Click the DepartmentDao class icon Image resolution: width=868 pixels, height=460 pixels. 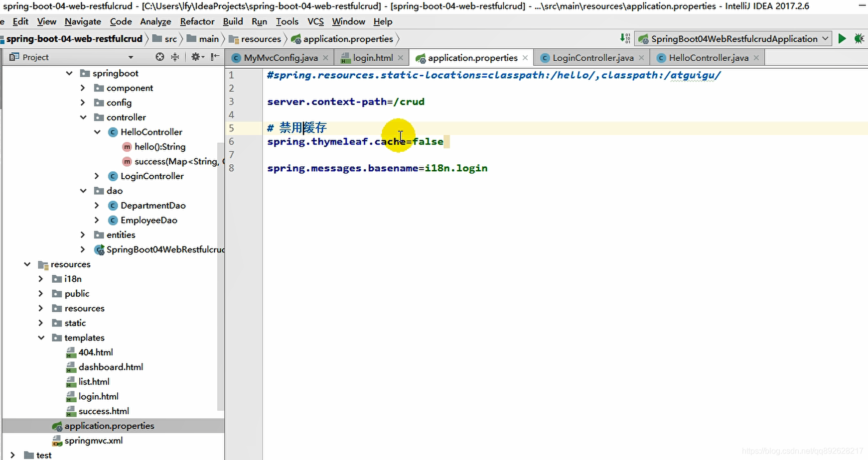point(113,206)
